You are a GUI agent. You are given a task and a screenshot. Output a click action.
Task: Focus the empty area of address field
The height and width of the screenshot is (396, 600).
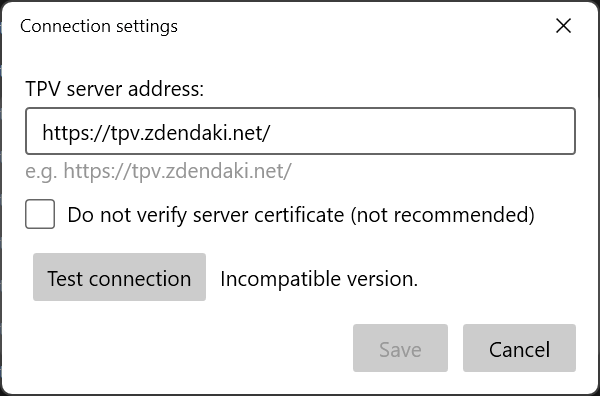[421, 131]
